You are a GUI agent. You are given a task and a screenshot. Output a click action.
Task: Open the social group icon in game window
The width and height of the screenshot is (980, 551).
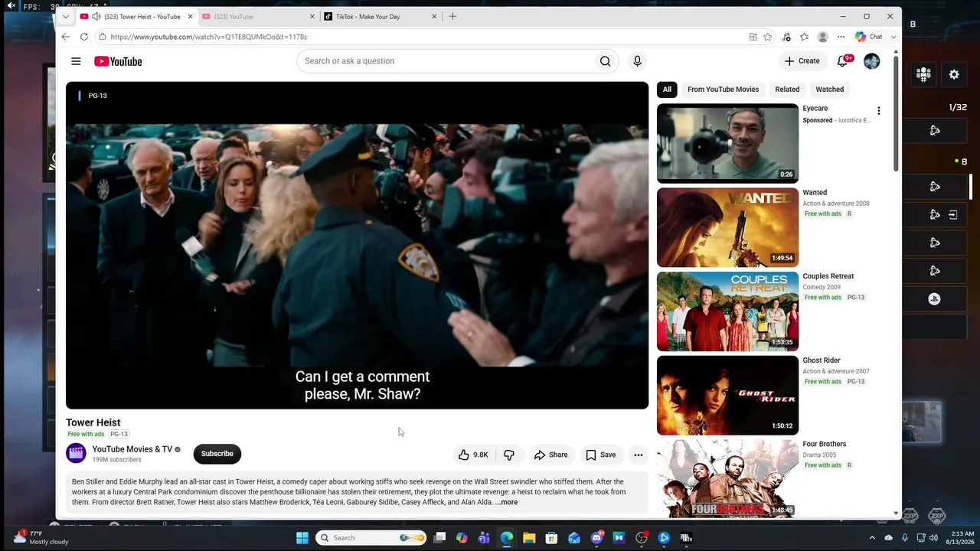(923, 74)
